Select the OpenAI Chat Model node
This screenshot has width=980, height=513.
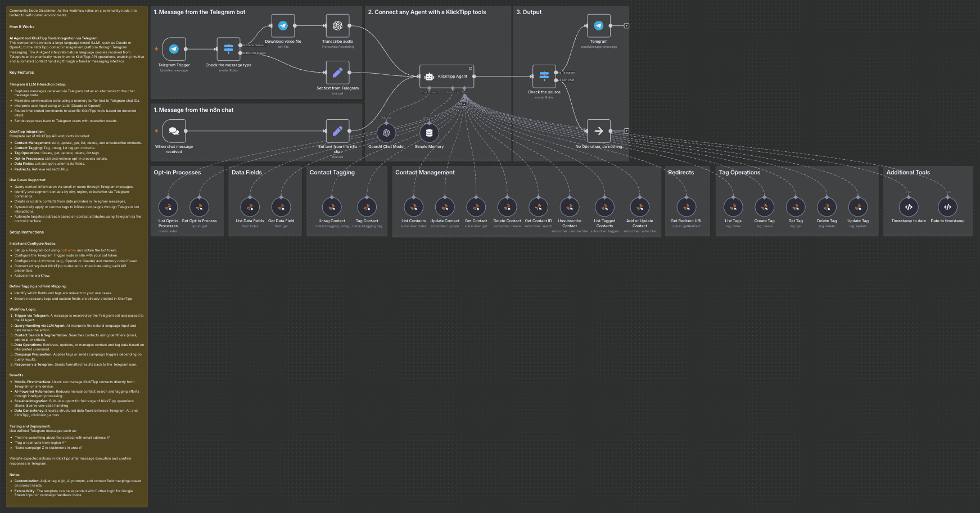pos(386,133)
